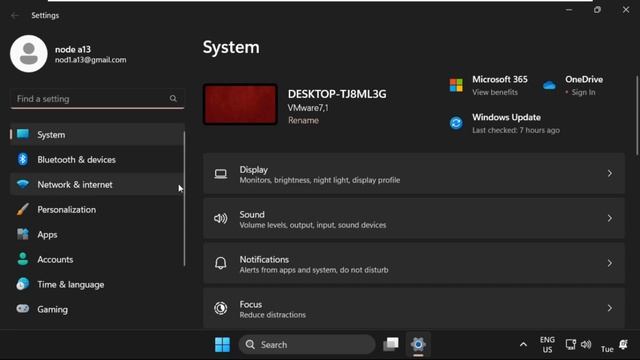Open the Notifications settings row
The image size is (640, 360).
tap(414, 263)
